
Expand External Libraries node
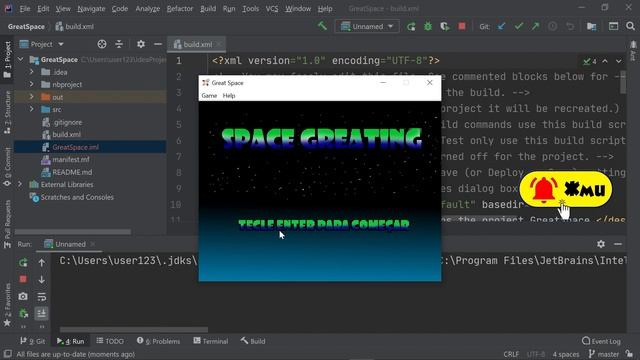[x=20, y=184]
